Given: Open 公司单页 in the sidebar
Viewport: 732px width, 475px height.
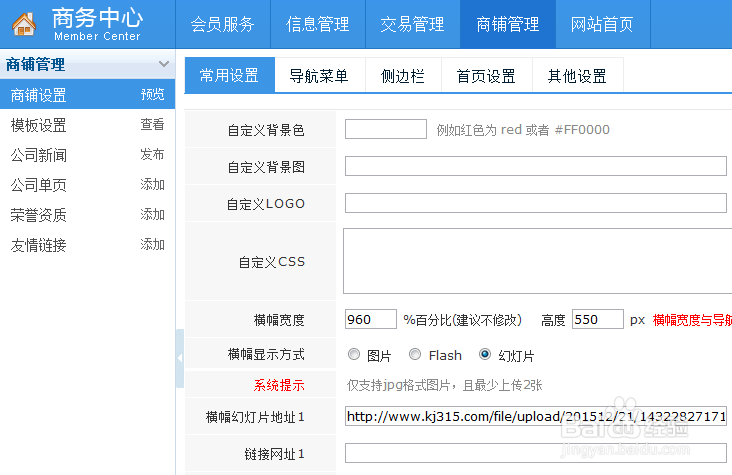Looking at the screenshot, I should (39, 185).
